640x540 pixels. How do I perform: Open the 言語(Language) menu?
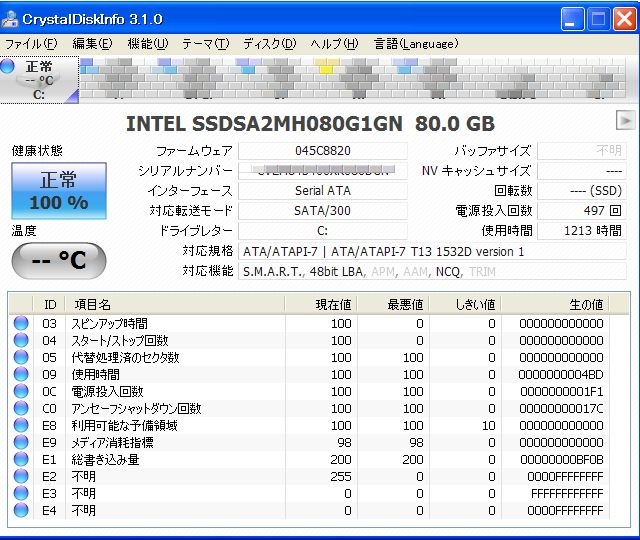point(416,44)
